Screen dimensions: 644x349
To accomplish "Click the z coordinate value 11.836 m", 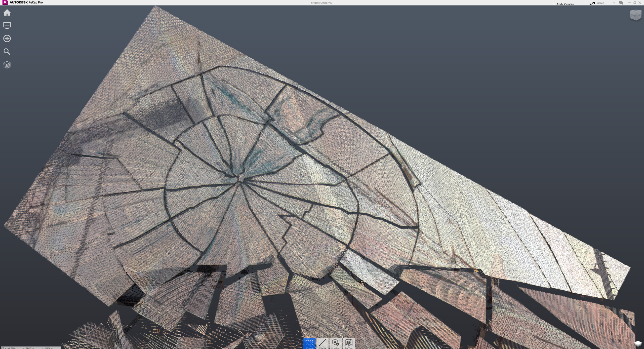I will [x=49, y=348].
